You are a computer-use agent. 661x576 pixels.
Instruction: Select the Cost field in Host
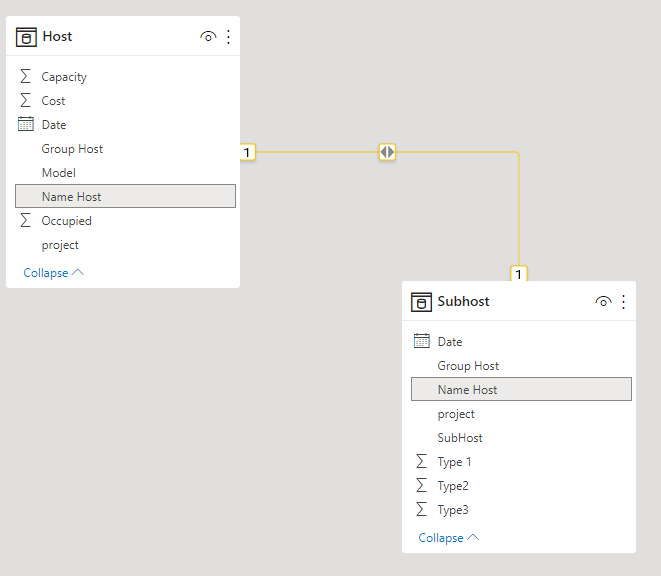coord(125,101)
